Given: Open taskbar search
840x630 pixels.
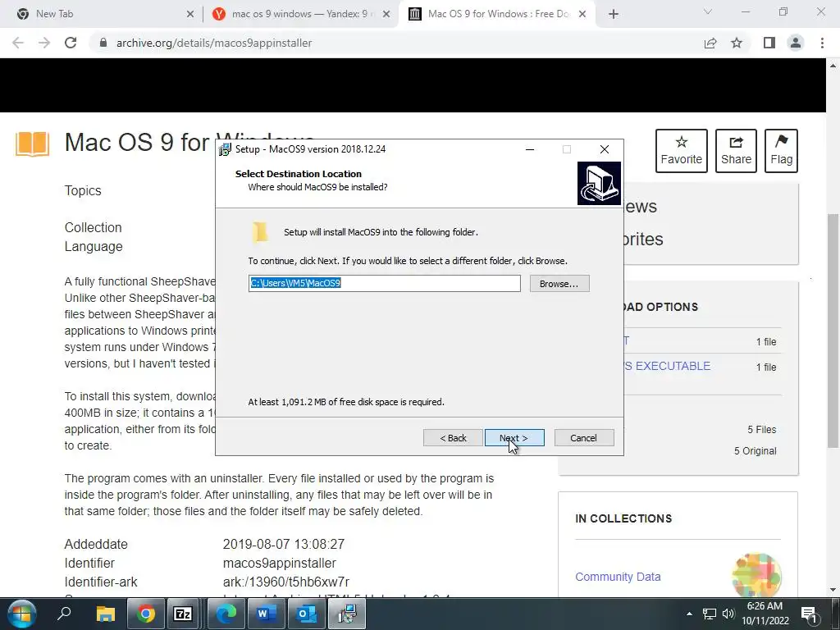Looking at the screenshot, I should (x=64, y=614).
